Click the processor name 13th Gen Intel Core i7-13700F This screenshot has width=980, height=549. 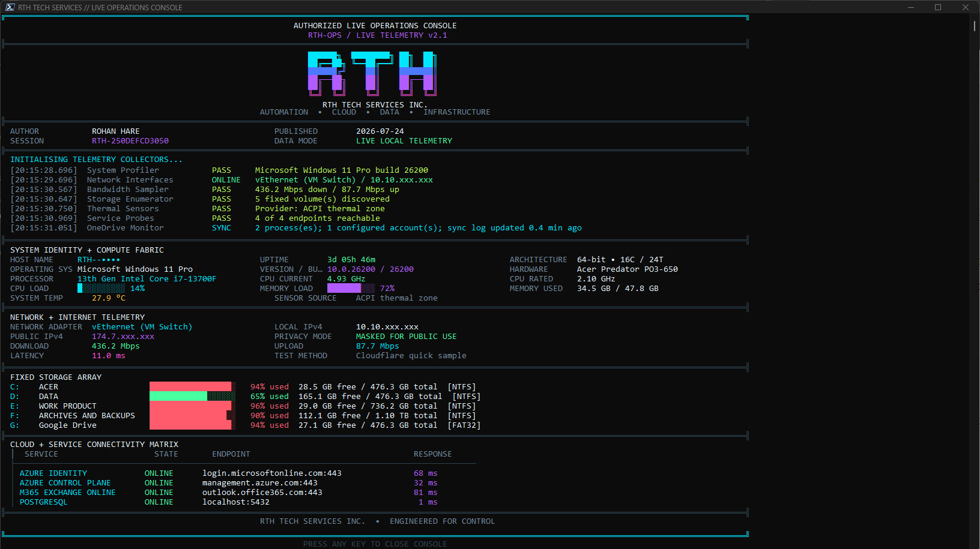click(147, 279)
